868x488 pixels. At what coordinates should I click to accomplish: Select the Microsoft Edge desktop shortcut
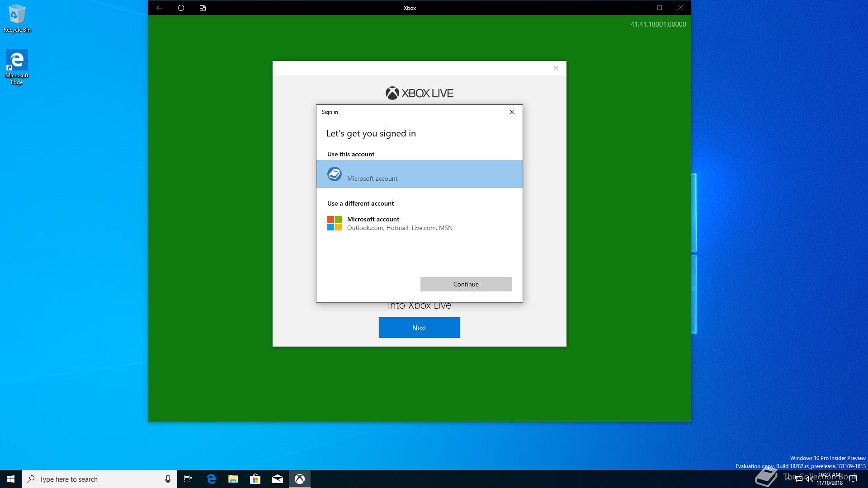17,67
